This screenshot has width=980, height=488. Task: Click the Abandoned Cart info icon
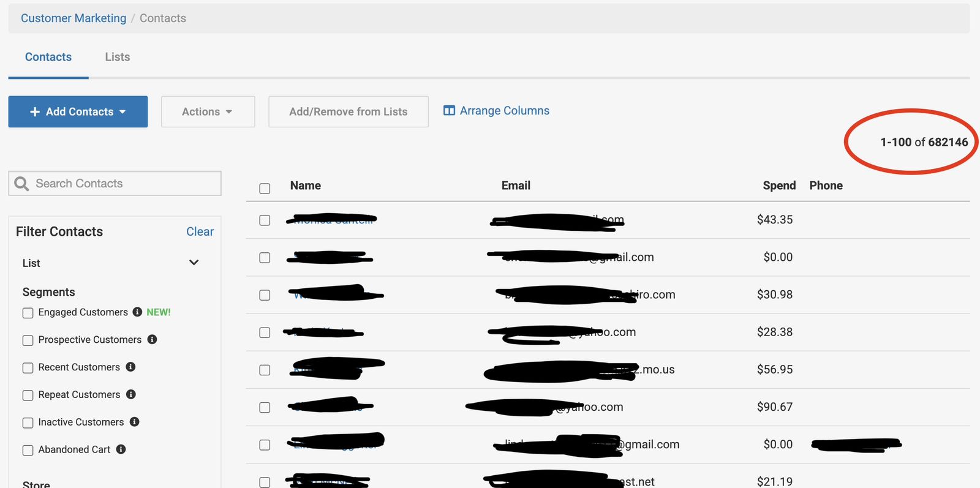tap(121, 449)
